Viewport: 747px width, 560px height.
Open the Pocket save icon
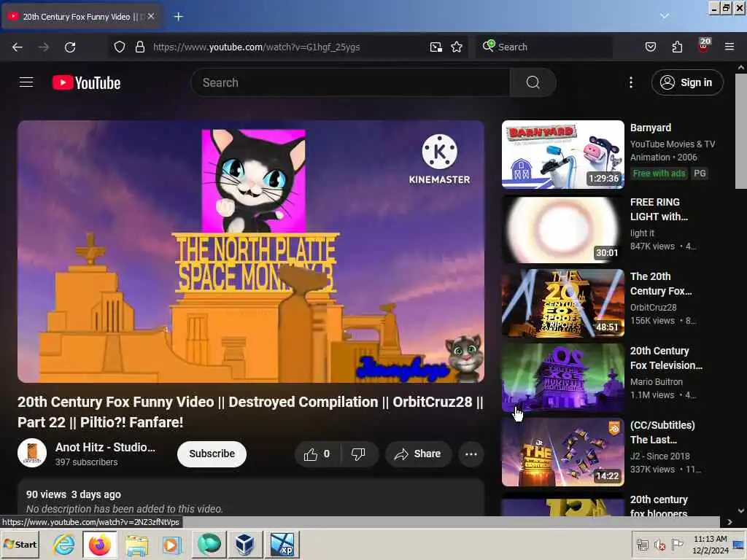pos(650,47)
